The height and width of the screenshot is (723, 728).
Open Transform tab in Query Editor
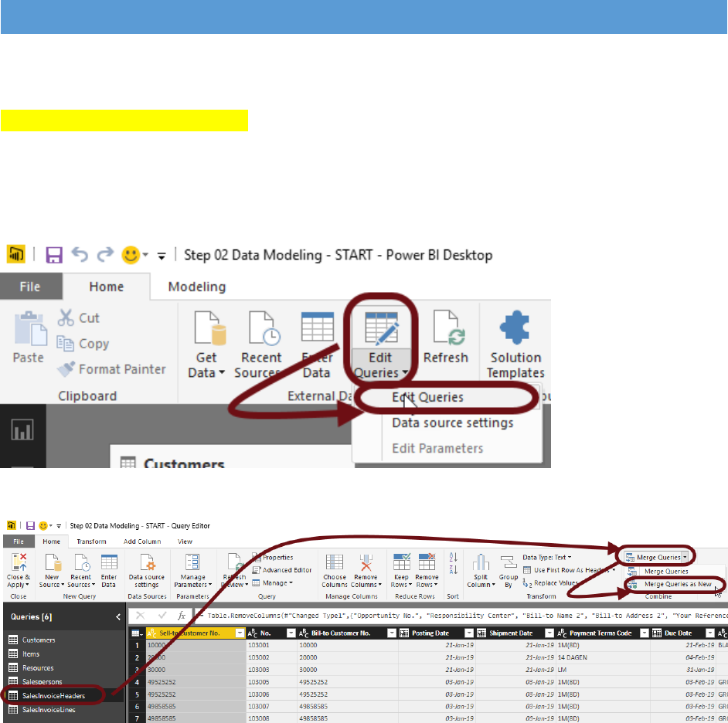[x=91, y=541]
